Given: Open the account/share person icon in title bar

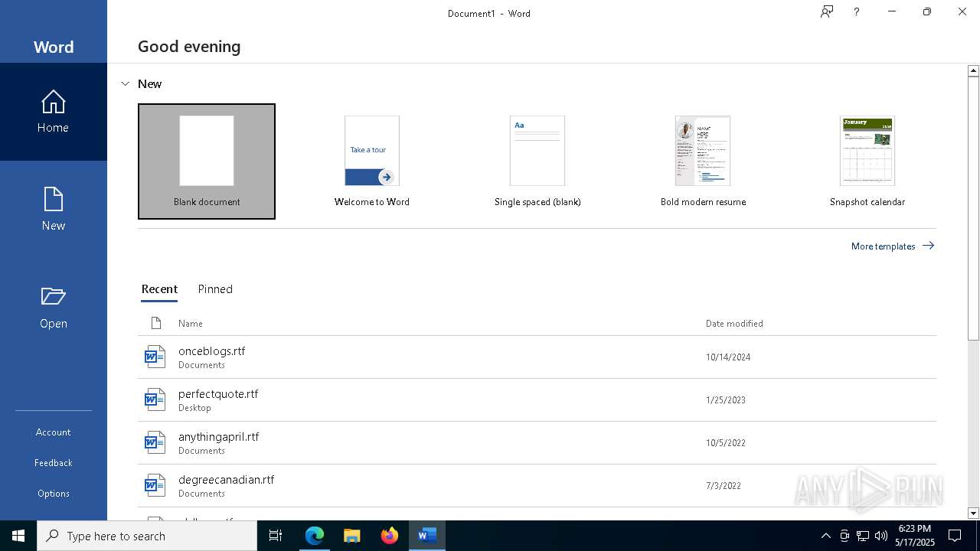Looking at the screenshot, I should [x=827, y=11].
